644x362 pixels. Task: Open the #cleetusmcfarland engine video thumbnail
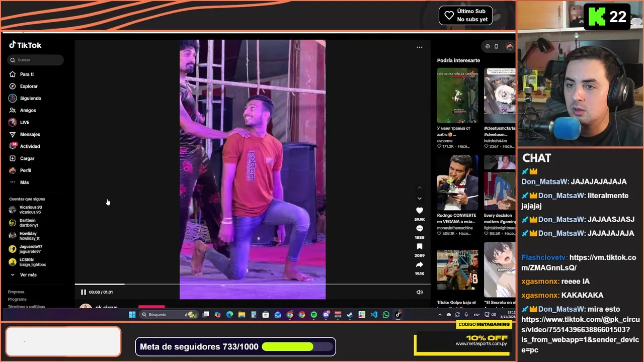[x=500, y=96]
